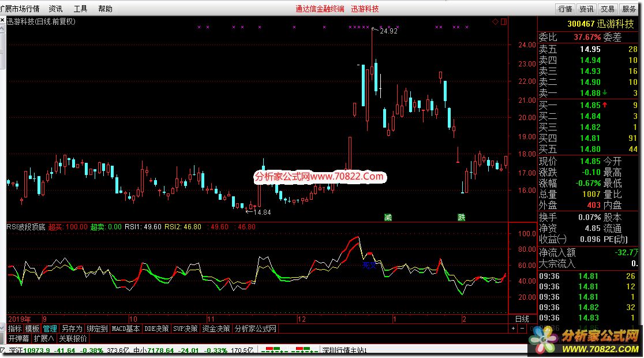Open the 分析家公式网 tab
Image resolution: width=644 pixels, height=358 pixels.
point(255,329)
